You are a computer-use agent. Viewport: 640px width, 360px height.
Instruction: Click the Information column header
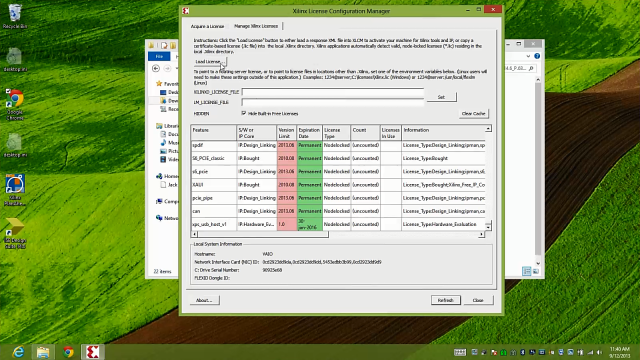point(443,133)
